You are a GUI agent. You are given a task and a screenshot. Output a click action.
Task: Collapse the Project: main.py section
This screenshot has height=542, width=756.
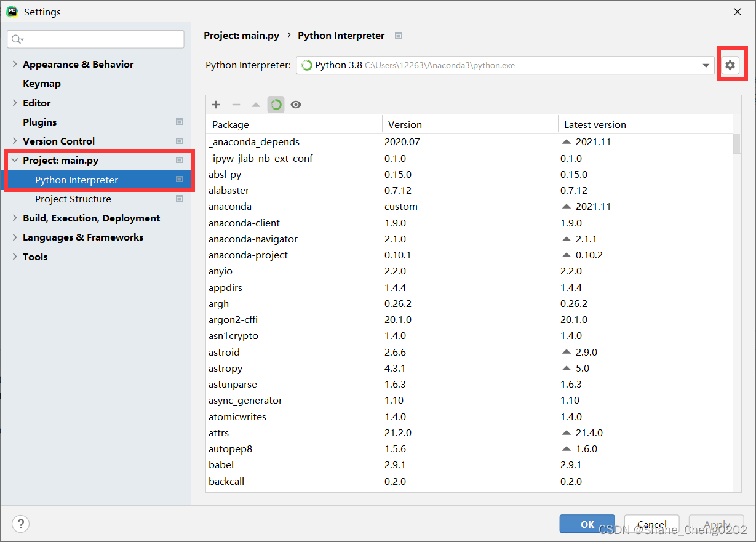(15, 160)
